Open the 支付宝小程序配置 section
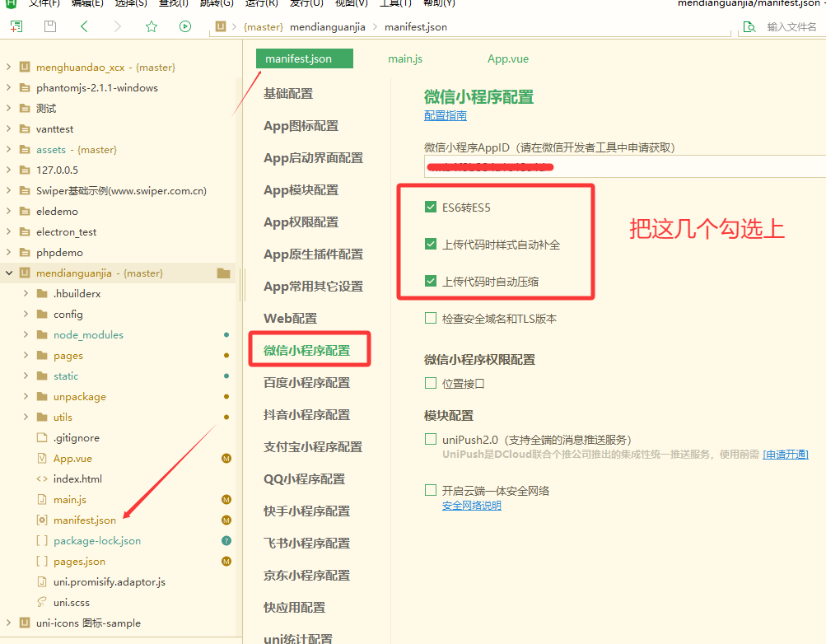 point(313,447)
